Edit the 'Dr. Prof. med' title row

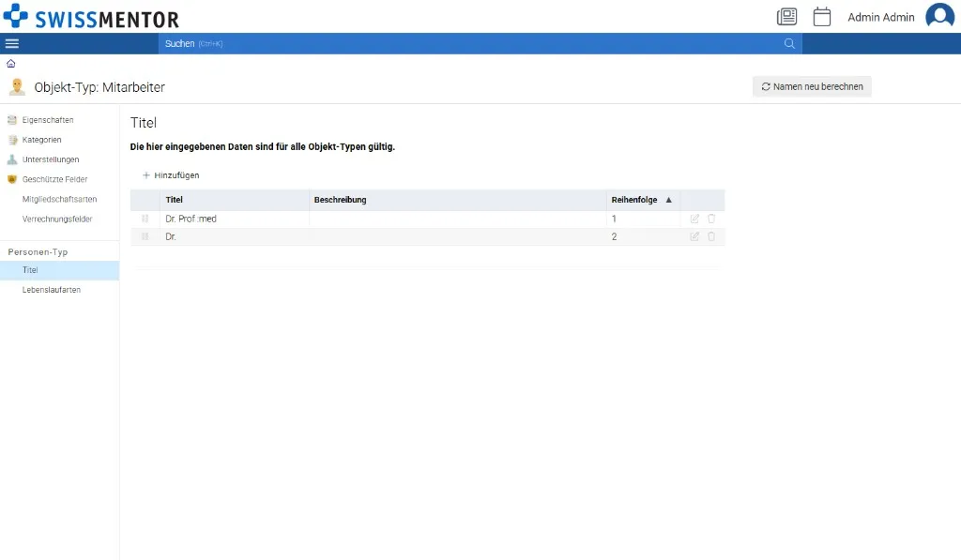694,219
